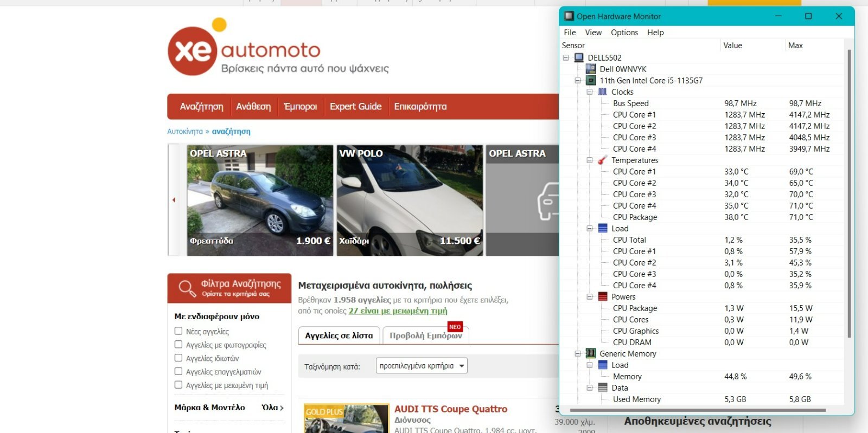868x433 pixels.
Task: Click the DELL5502 computer icon
Action: [x=579, y=57]
